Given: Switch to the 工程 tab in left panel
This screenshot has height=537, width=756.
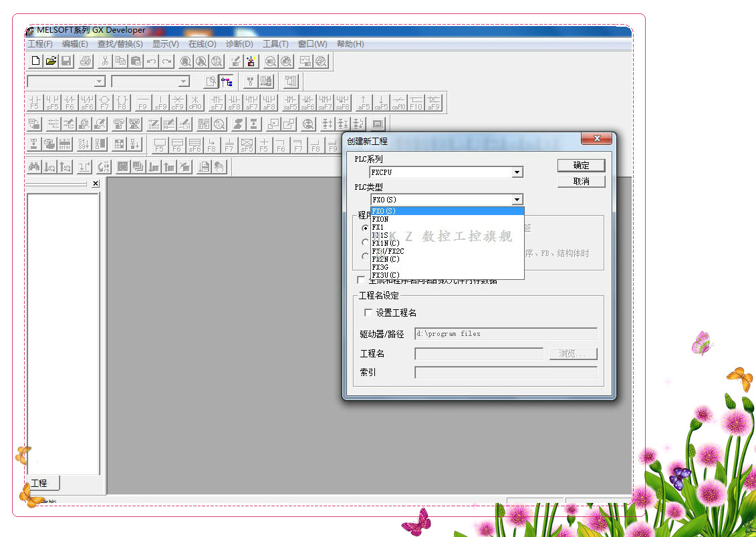Looking at the screenshot, I should [43, 483].
